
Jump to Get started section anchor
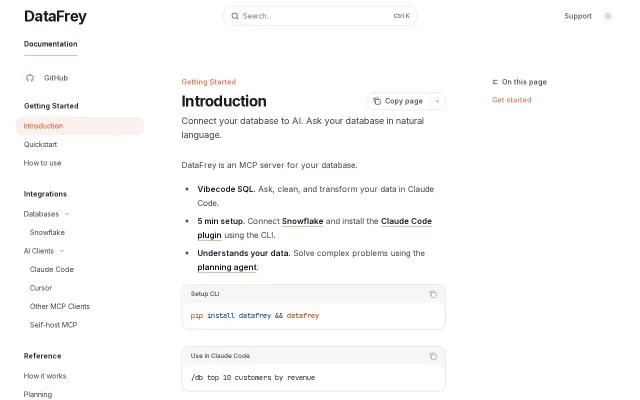coord(511,100)
